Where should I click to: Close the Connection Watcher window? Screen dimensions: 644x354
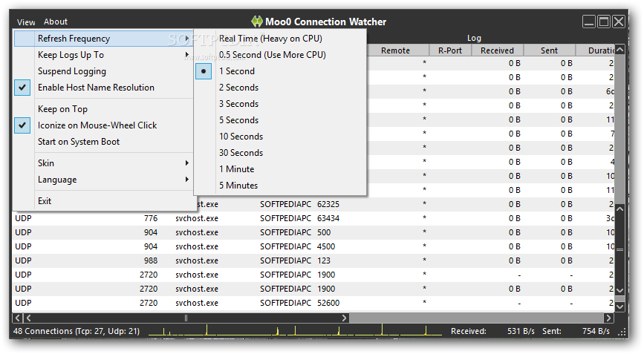[x=619, y=22]
